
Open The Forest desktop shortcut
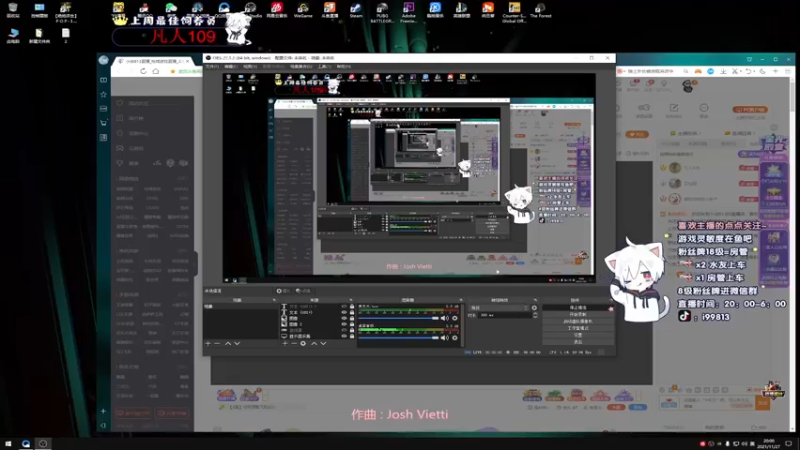coord(540,10)
